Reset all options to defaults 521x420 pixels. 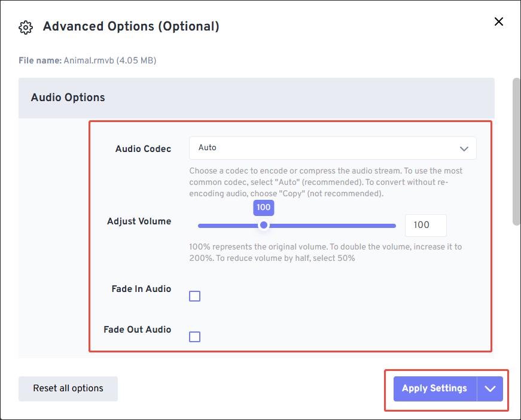click(68, 388)
